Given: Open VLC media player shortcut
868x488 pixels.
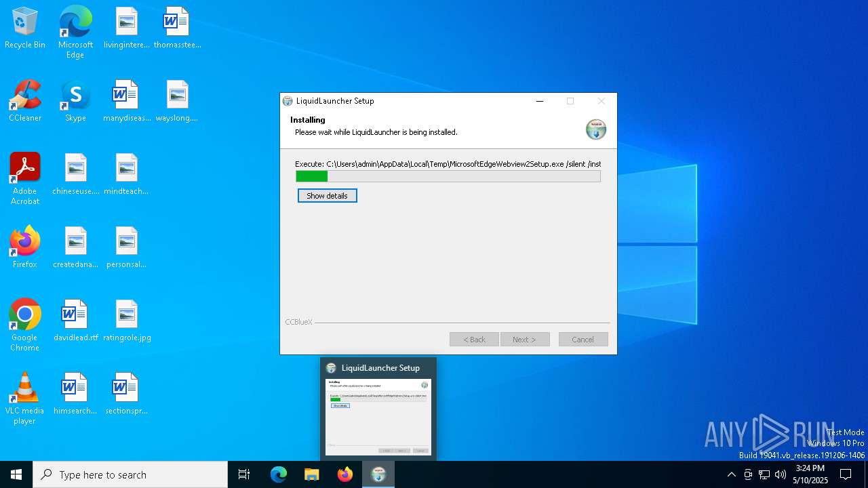Looking at the screenshot, I should (25, 398).
